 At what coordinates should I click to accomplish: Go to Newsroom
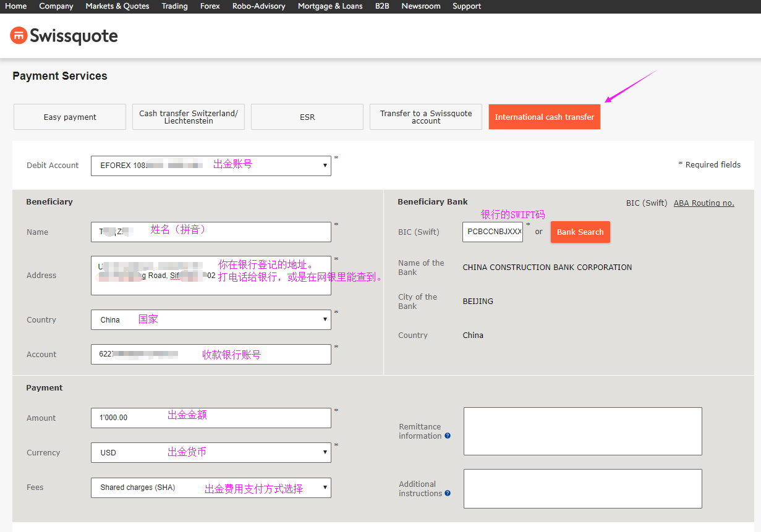421,6
